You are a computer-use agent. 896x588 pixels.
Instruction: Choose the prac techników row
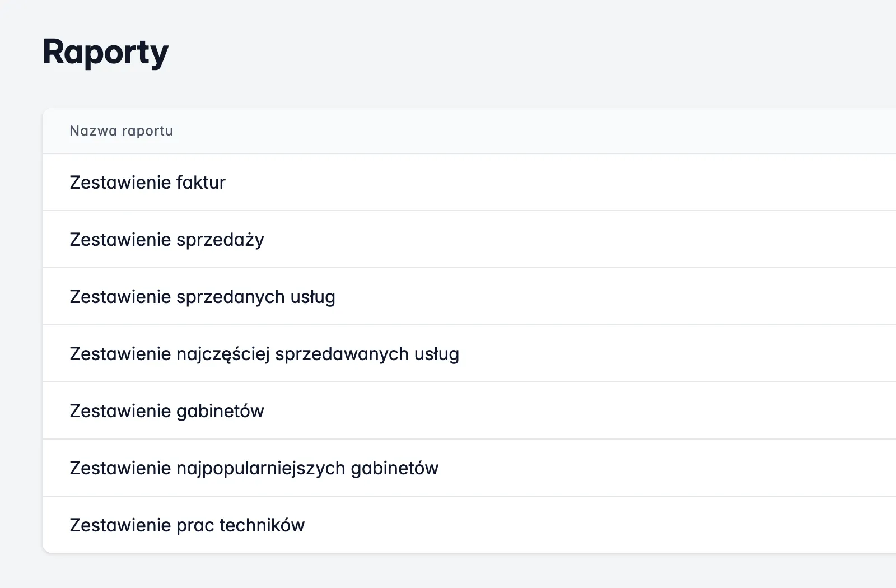point(187,525)
